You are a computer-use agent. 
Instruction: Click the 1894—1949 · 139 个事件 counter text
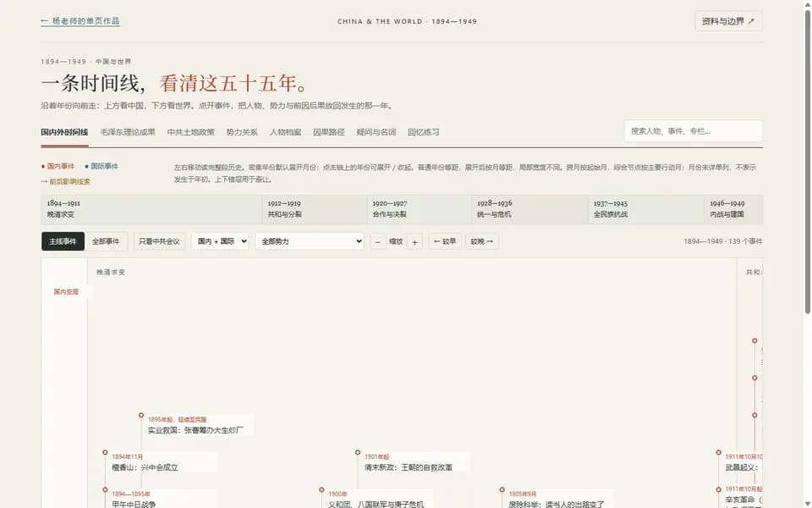[723, 241]
